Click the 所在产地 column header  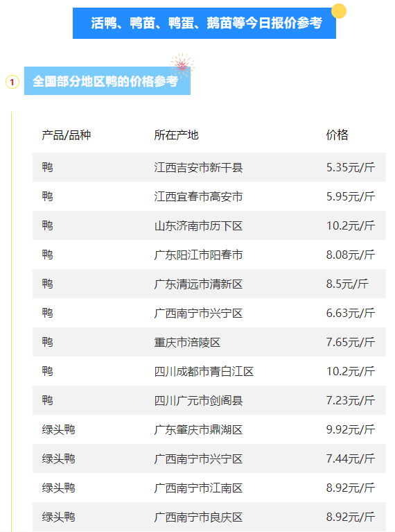point(176,135)
